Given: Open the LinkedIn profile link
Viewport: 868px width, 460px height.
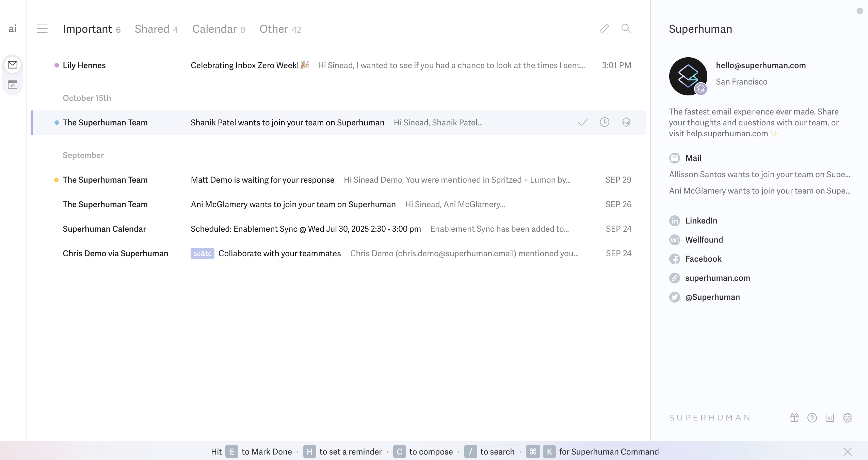Looking at the screenshot, I should pyautogui.click(x=701, y=221).
